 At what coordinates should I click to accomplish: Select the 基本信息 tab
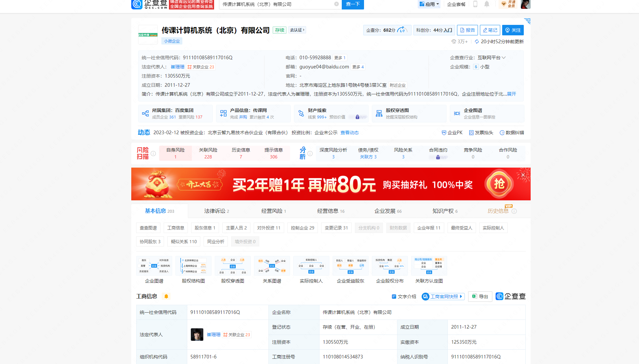tap(159, 211)
